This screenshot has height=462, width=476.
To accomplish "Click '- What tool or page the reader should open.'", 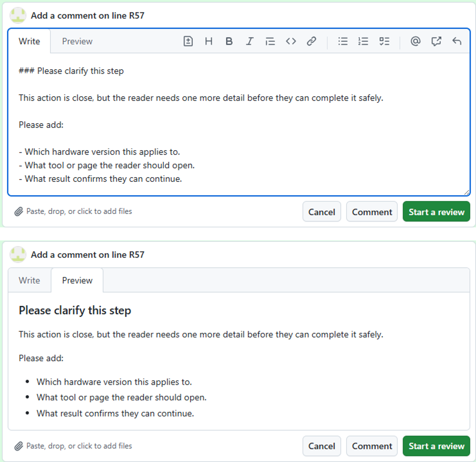I will [107, 165].
